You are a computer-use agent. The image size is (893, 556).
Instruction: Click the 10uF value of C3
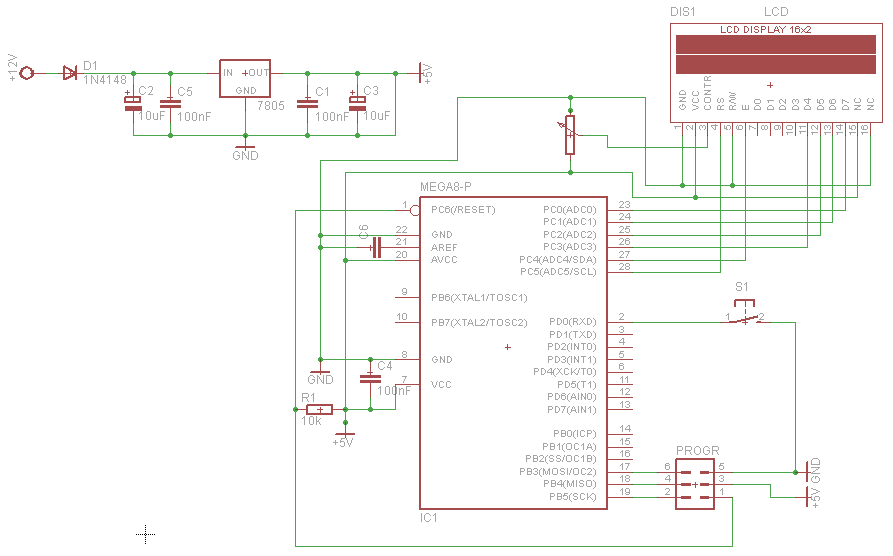coord(376,116)
